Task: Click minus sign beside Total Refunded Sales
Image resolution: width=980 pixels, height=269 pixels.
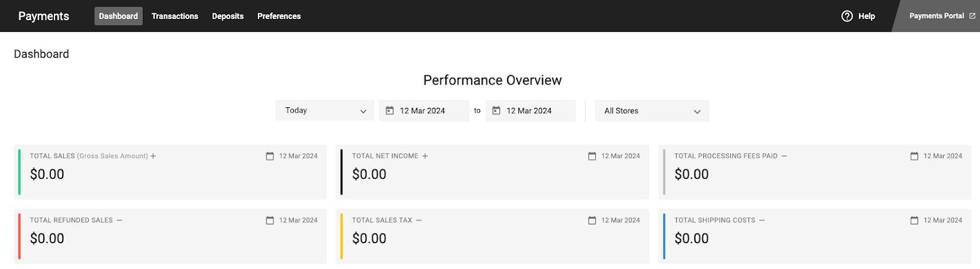Action: point(119,221)
